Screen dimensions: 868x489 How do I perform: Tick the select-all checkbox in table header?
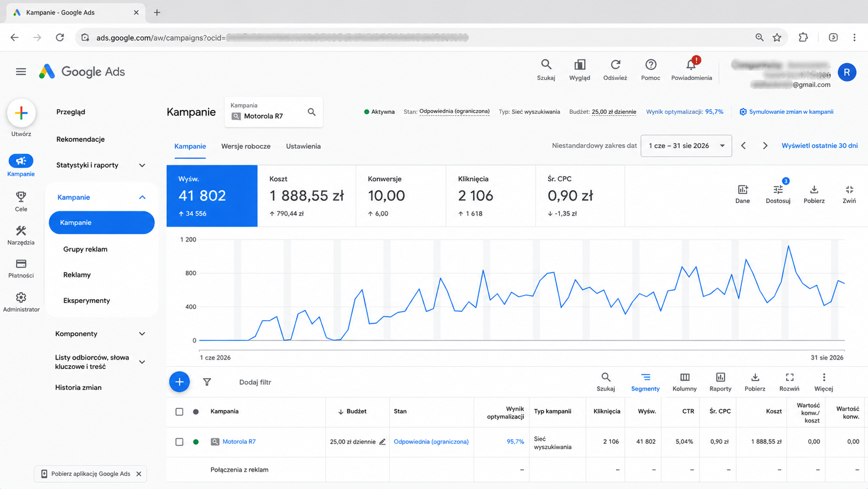pos(180,412)
